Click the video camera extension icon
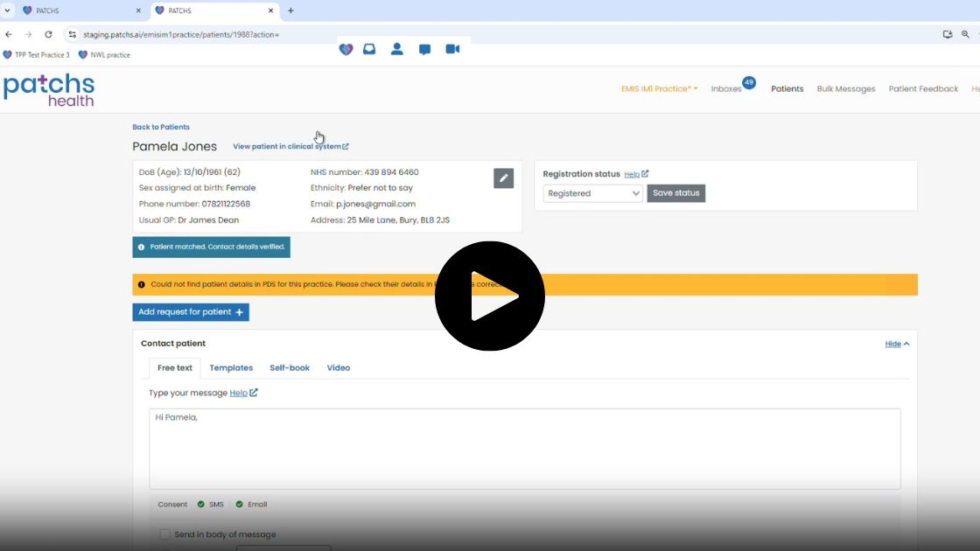This screenshot has height=551, width=980. tap(452, 49)
